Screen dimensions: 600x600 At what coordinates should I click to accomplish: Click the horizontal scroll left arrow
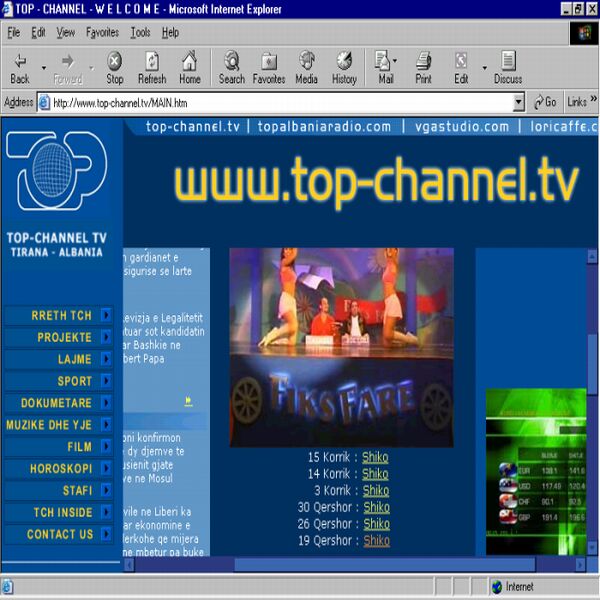coord(129,564)
